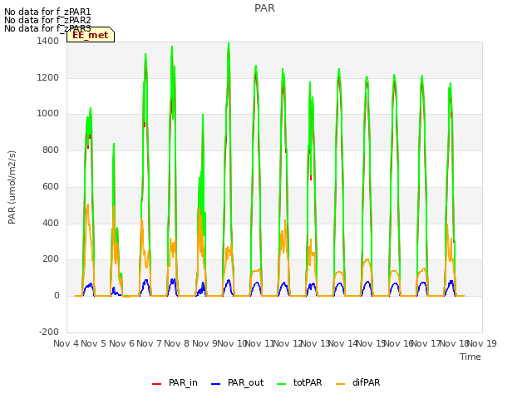Click the PAR_out legend label
This screenshot has width=532, height=399.
(246, 383)
